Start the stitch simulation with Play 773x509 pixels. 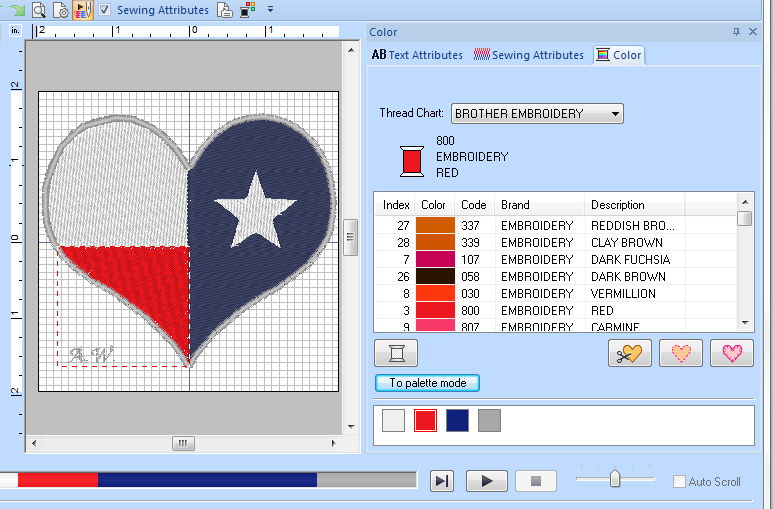coord(487,481)
